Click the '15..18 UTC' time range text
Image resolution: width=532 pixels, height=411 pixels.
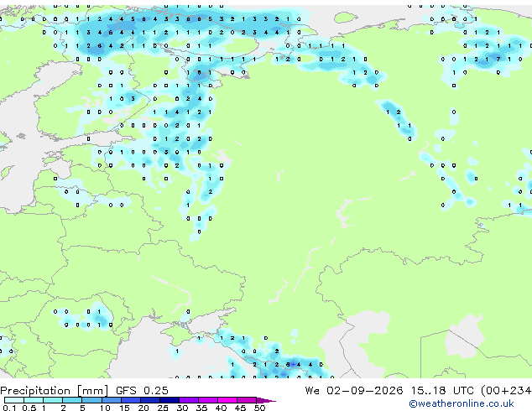pos(441,391)
